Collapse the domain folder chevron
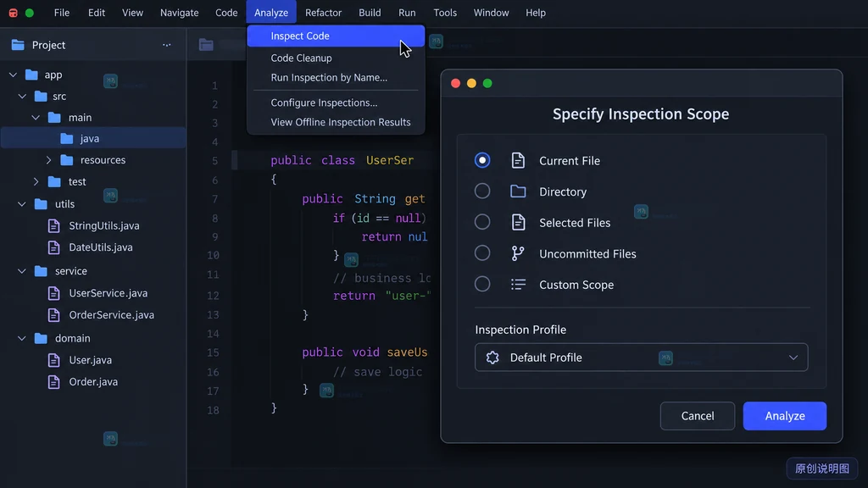 pos(22,338)
